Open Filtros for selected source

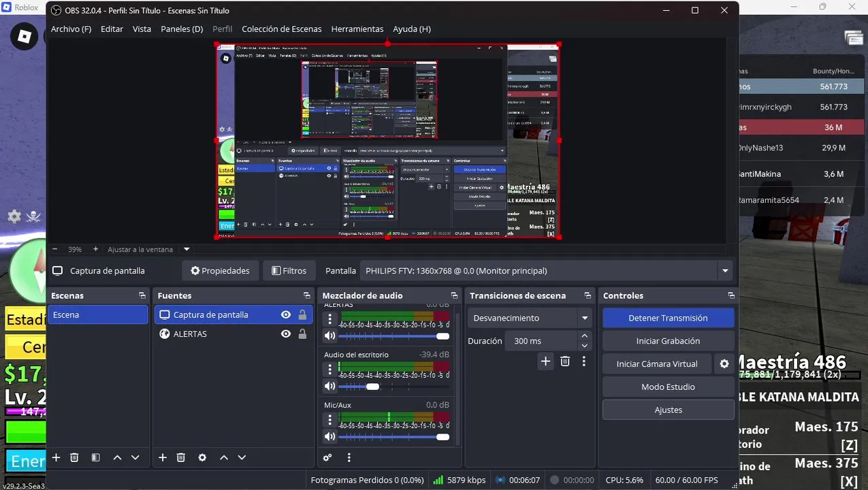pos(289,271)
